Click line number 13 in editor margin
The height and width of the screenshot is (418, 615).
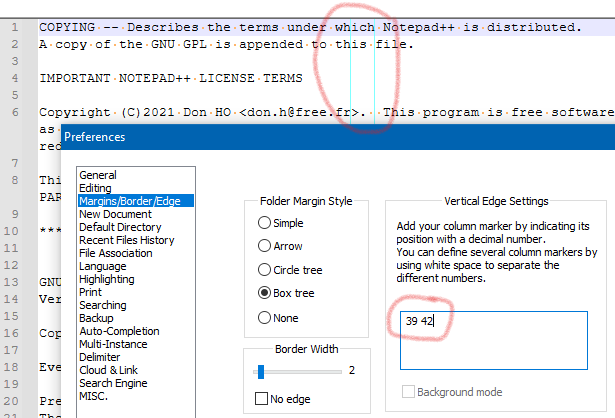coord(11,282)
